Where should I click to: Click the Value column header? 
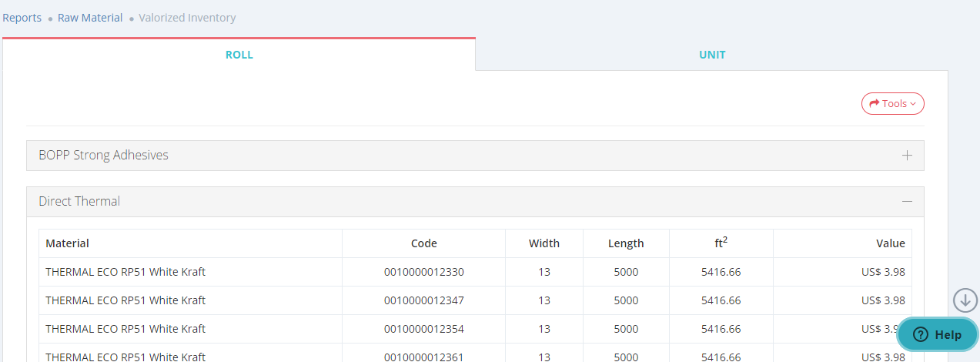(890, 243)
